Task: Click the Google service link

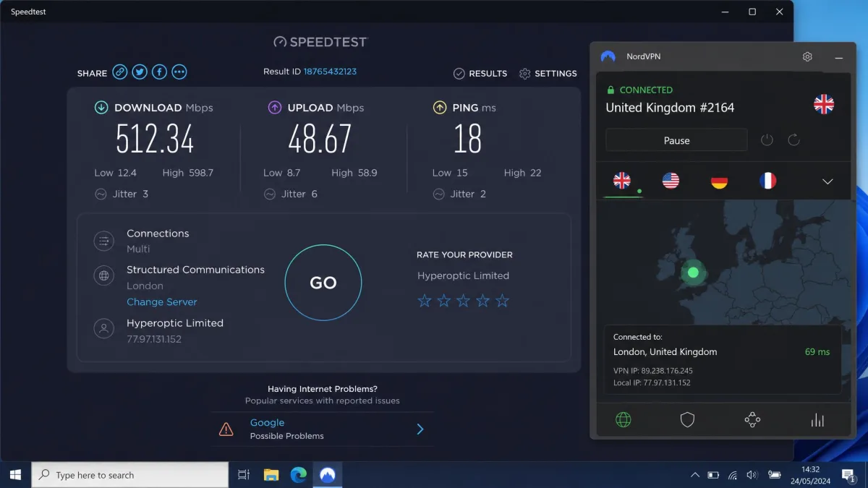Action: coord(268,422)
